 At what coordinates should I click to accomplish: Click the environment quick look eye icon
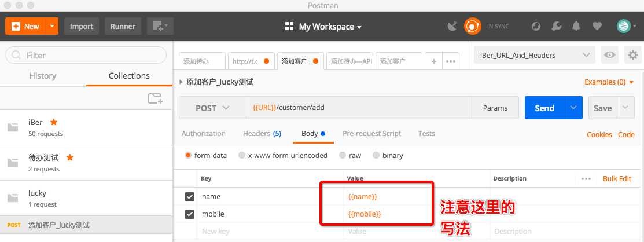coord(609,55)
